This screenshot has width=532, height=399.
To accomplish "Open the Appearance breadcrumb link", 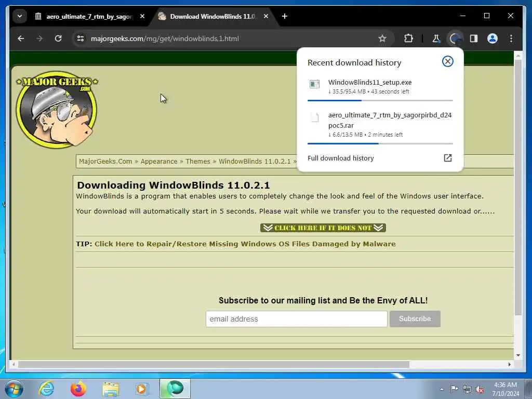I will [159, 162].
